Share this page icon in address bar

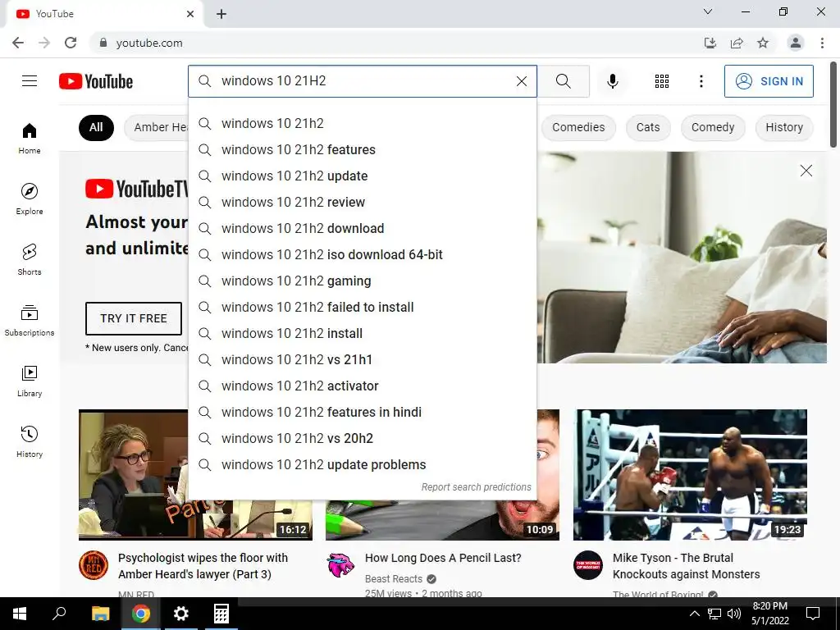point(737,43)
